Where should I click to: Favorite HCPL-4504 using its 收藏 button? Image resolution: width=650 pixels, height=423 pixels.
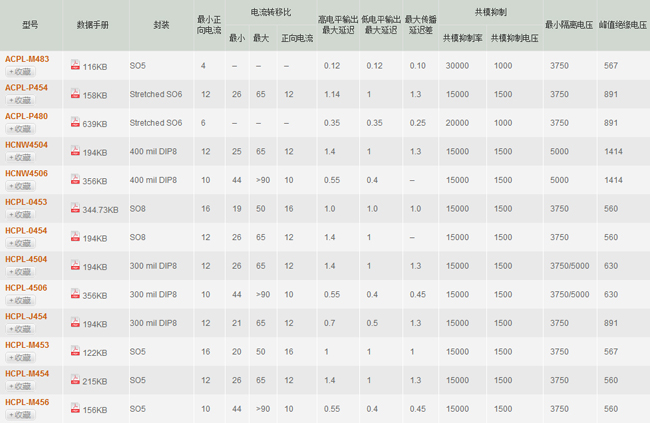[20, 272]
